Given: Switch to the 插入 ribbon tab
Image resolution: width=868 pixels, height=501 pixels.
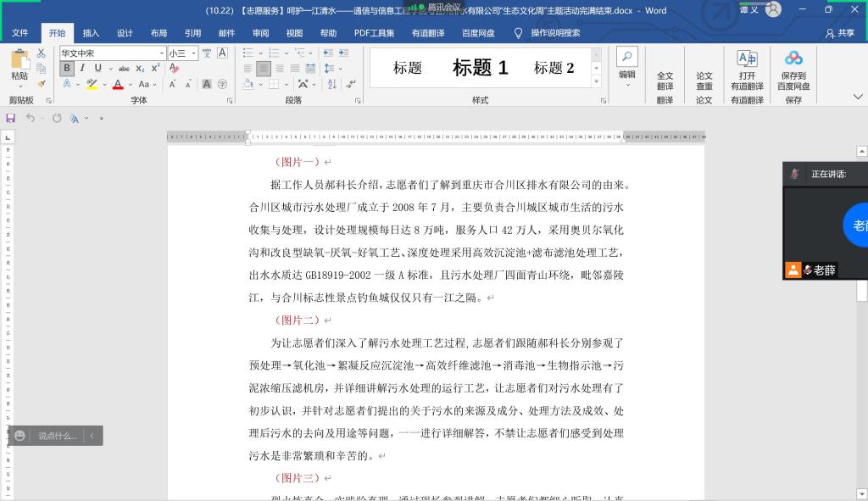Looking at the screenshot, I should [x=91, y=33].
